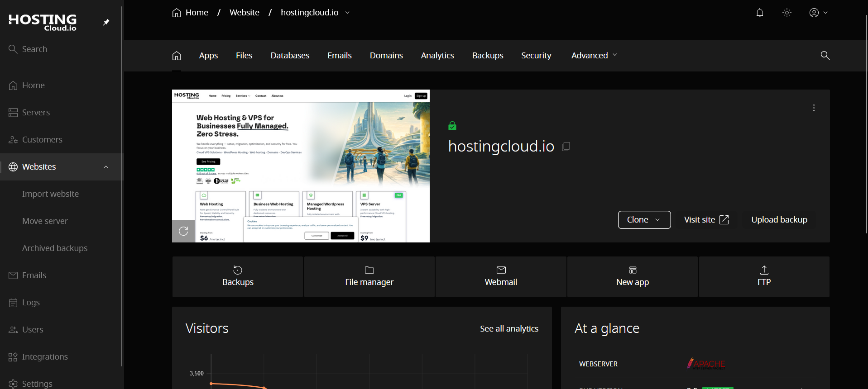This screenshot has height=389, width=868.
Task: Expand the Clone dropdown button
Action: (644, 220)
